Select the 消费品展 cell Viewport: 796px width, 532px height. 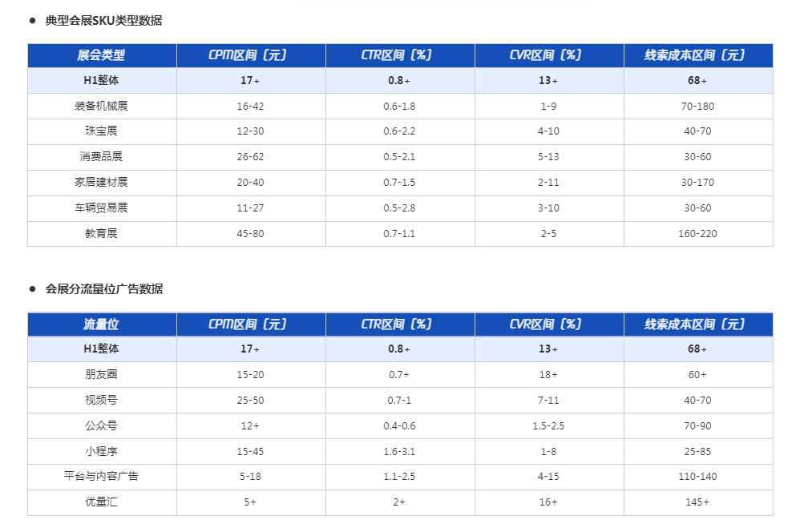101,156
